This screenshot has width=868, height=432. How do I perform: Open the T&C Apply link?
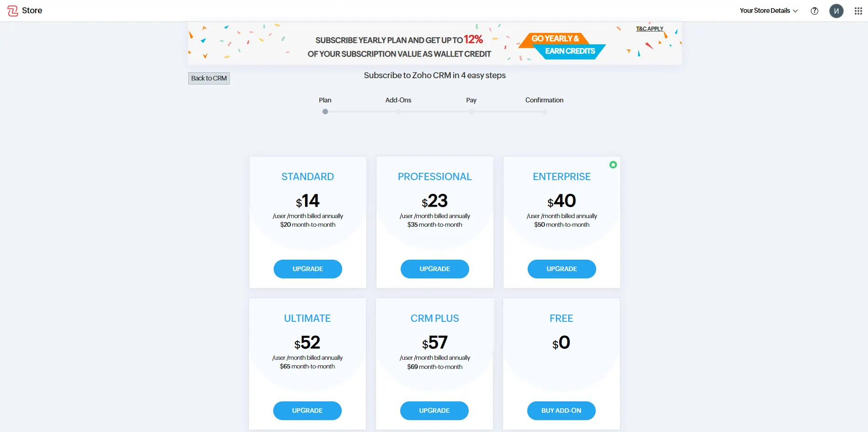(650, 29)
